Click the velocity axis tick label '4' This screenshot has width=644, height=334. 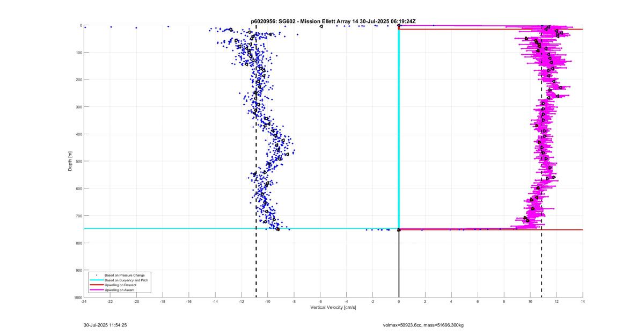click(x=451, y=302)
